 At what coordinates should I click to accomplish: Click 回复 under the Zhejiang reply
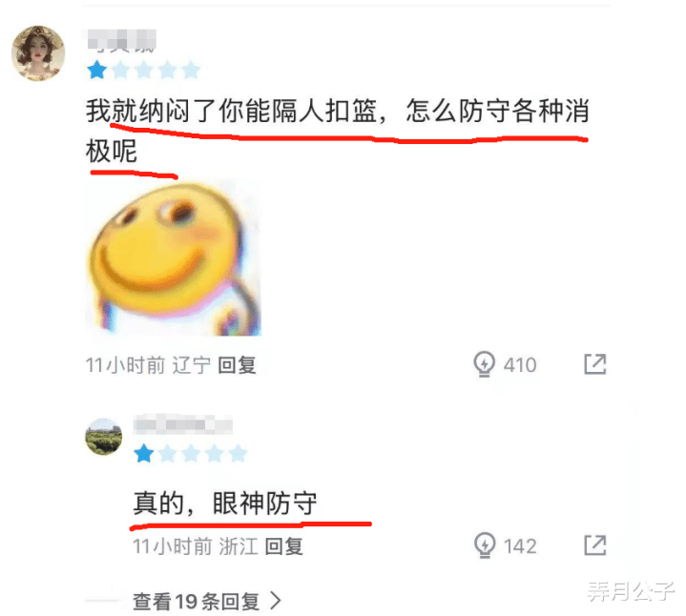284,546
